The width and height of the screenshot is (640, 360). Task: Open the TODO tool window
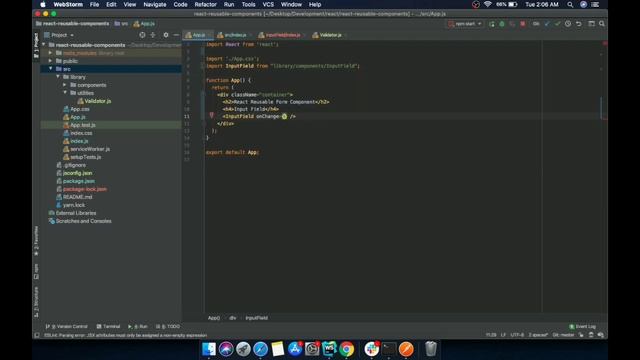(168, 327)
